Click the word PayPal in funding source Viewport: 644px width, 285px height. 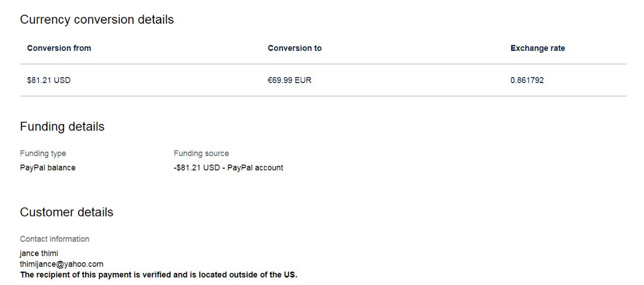click(x=240, y=168)
